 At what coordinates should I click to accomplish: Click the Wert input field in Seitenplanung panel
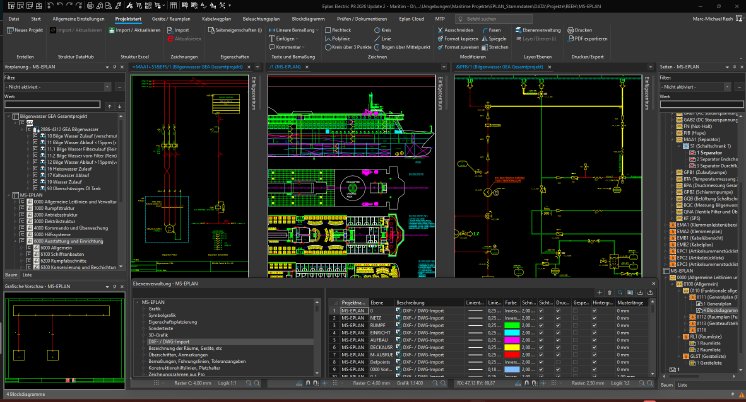click(52, 104)
